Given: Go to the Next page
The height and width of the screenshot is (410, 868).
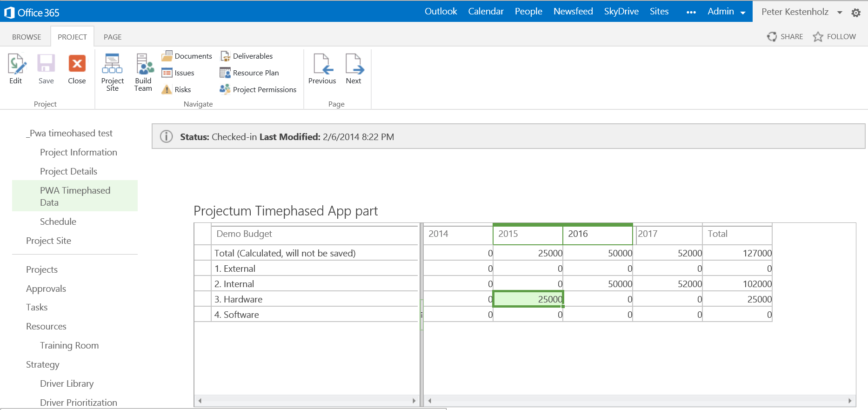Looking at the screenshot, I should click(354, 69).
